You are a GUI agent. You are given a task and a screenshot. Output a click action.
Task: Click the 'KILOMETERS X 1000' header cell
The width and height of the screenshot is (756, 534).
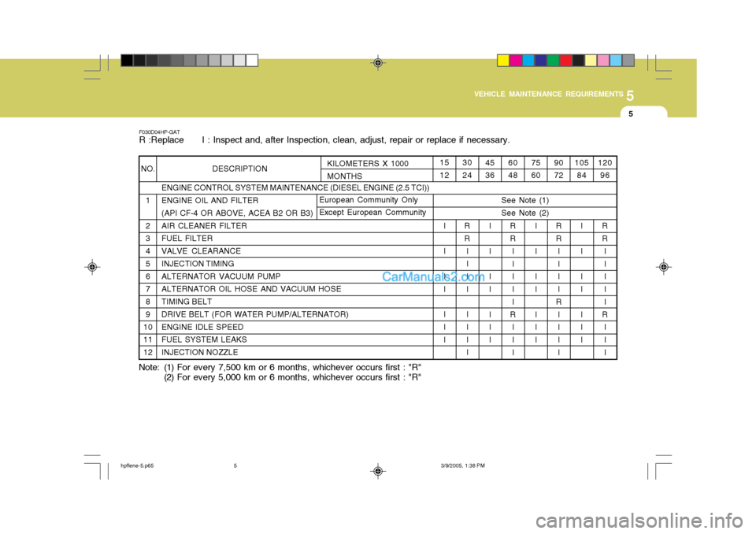(368, 164)
